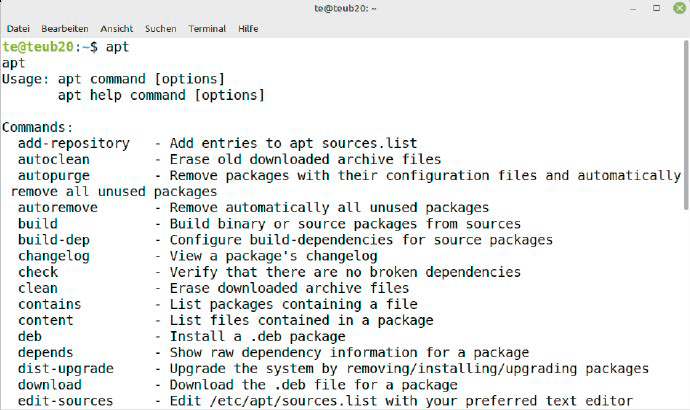Screen dimensions: 690x410
Task: Open the Suchen menu
Action: click(161, 29)
